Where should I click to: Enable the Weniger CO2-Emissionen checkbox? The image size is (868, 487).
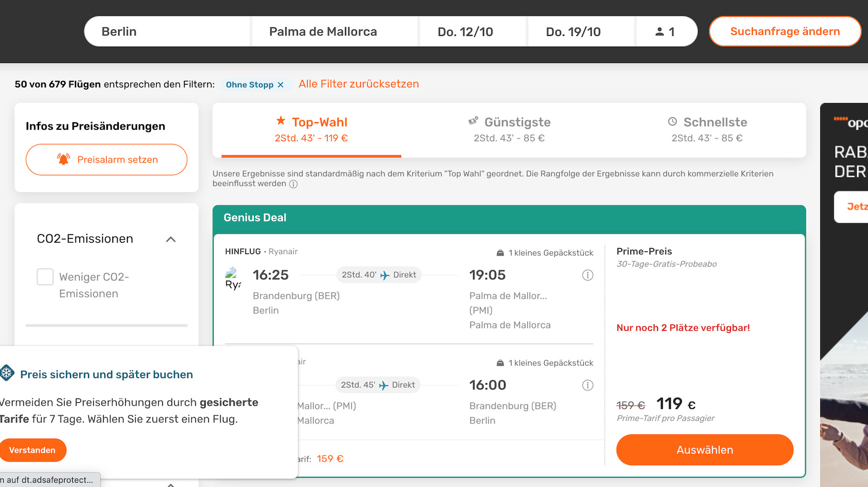(x=45, y=277)
